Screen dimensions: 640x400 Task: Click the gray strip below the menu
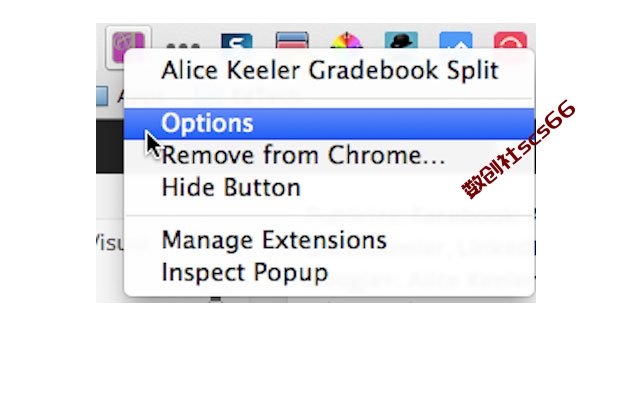(x=316, y=300)
